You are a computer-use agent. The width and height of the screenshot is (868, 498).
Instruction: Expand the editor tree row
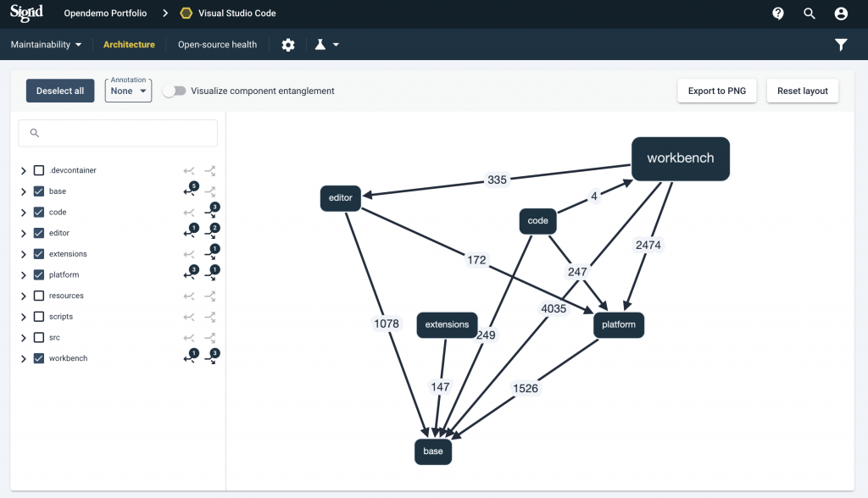pyautogui.click(x=23, y=234)
